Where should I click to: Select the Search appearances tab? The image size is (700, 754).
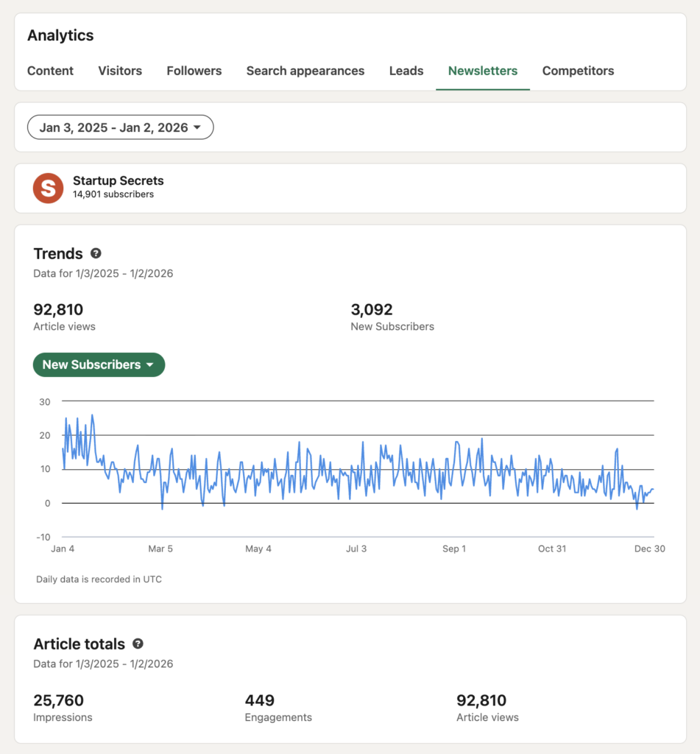(305, 71)
